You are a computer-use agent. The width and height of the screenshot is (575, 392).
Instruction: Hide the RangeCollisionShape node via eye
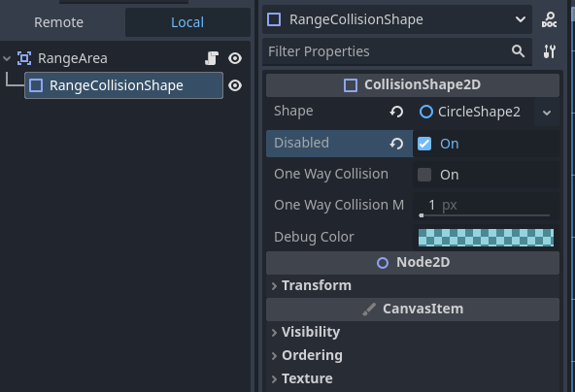coord(235,85)
